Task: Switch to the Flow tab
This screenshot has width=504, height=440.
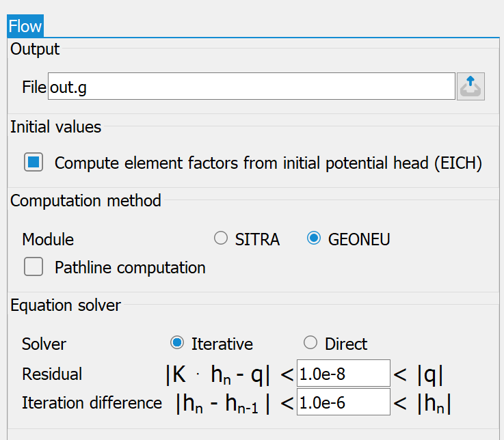Action: pos(25,26)
